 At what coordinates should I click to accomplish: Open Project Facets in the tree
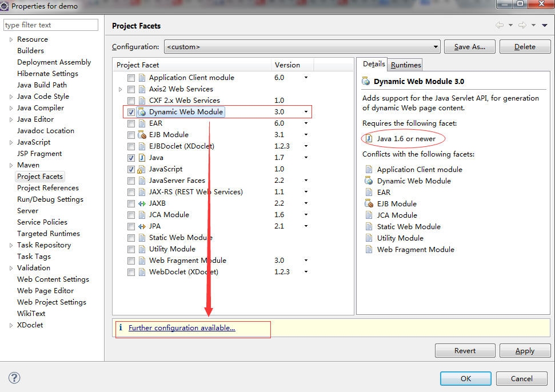pos(40,176)
